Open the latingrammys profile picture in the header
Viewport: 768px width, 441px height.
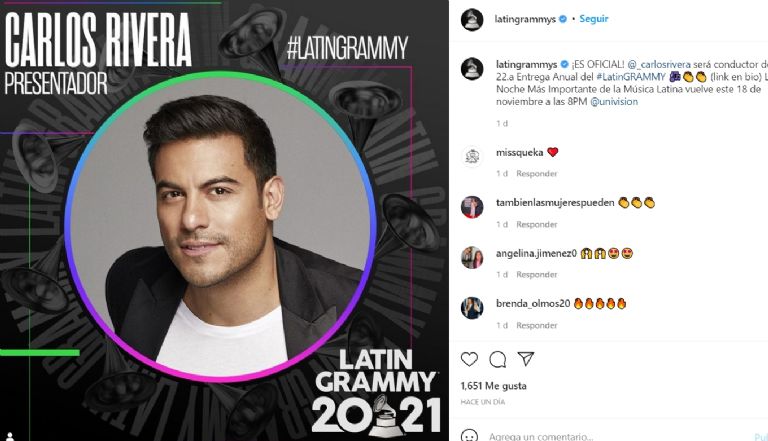[x=472, y=20]
